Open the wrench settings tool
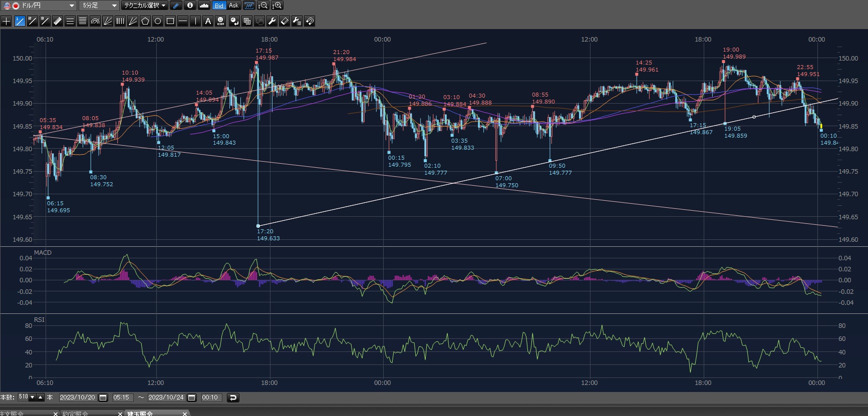 (x=272, y=21)
